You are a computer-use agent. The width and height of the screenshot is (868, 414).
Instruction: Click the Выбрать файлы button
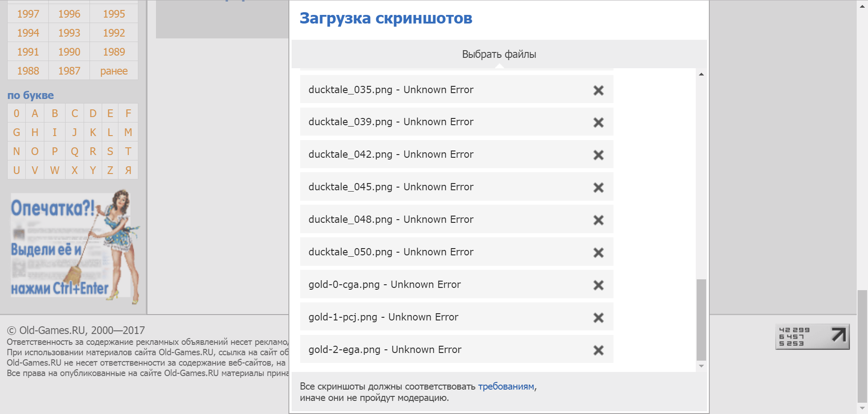click(499, 54)
